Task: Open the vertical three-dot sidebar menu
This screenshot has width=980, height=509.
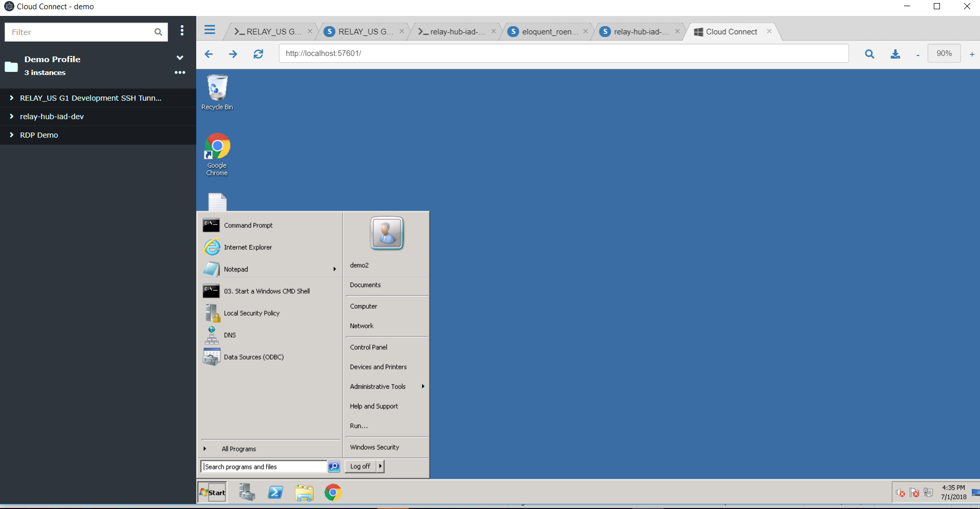Action: click(x=182, y=31)
